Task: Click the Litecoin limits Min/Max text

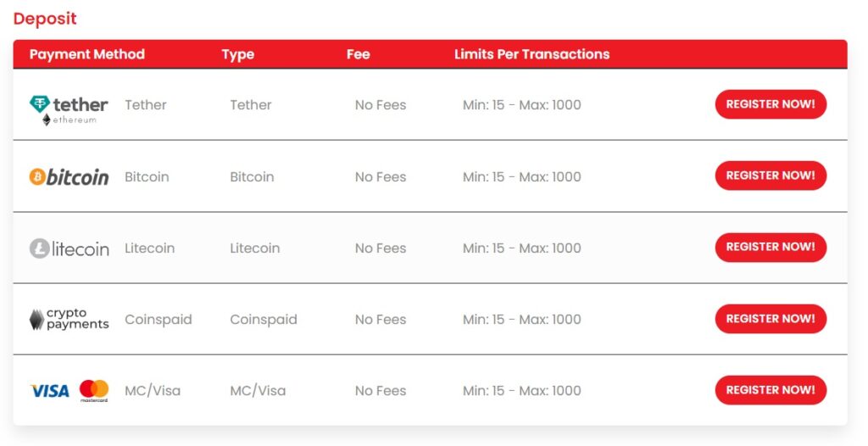Action: [521, 248]
